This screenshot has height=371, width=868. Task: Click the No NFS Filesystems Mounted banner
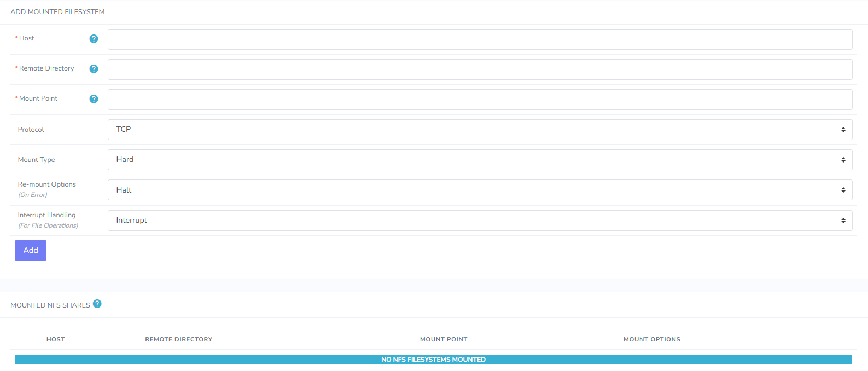pyautogui.click(x=433, y=360)
